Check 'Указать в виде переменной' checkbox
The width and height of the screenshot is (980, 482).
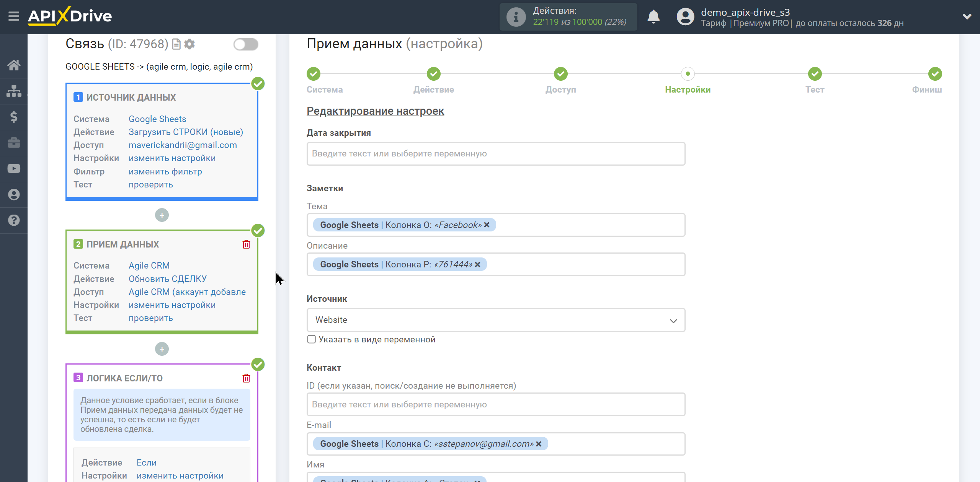tap(312, 339)
